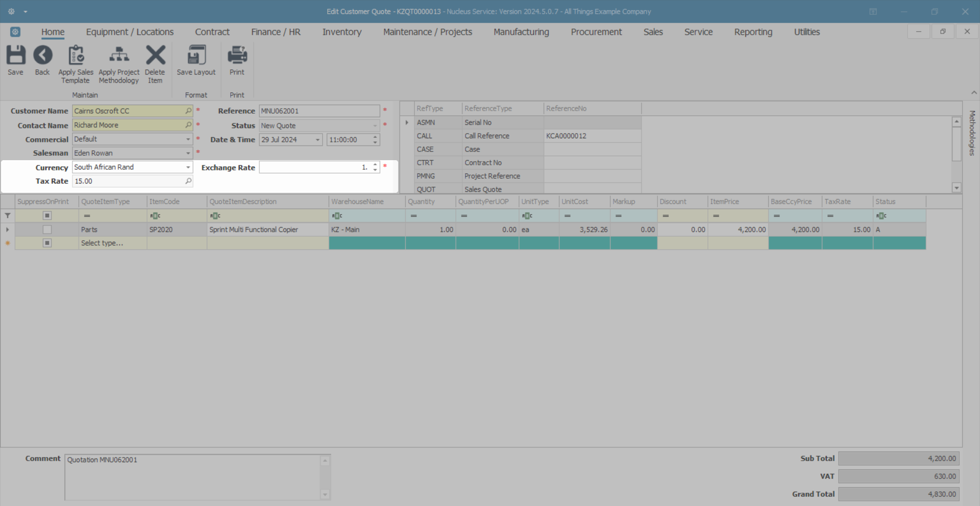The image size is (980, 506).
Task: Open the Discount filter equals operator
Action: point(666,216)
